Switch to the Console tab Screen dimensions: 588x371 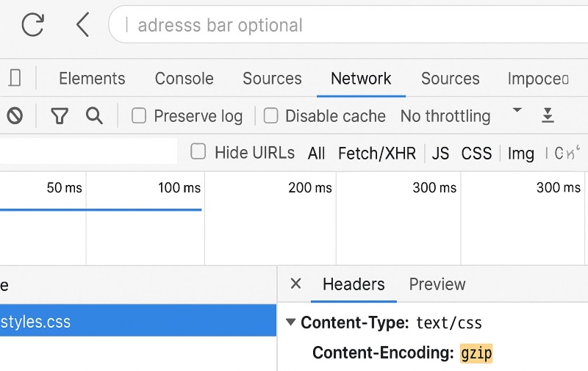(184, 79)
